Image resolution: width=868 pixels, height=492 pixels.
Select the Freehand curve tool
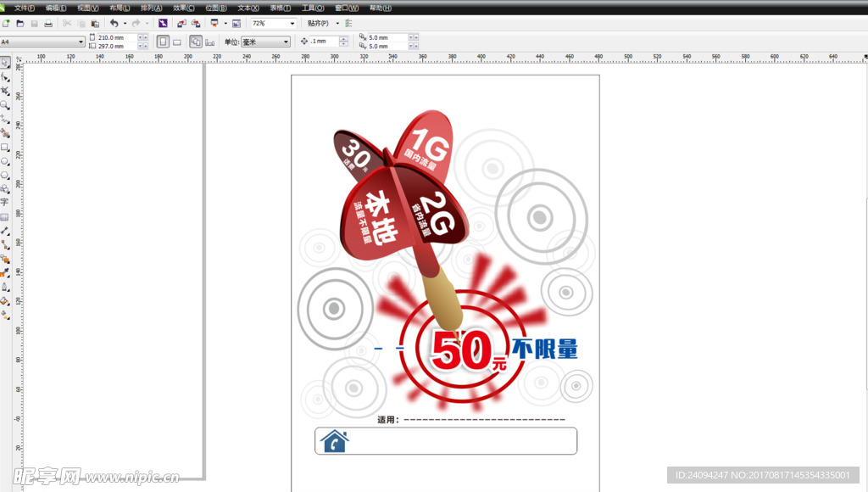[5, 119]
